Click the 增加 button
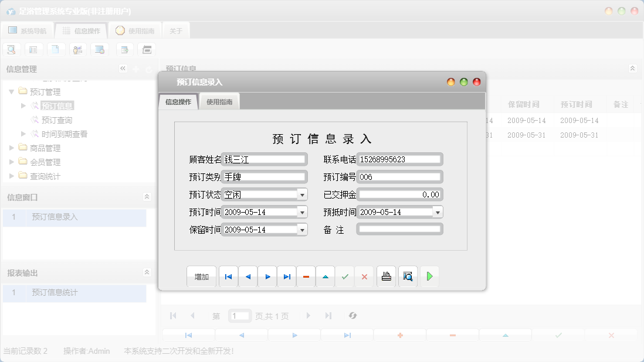Viewport: 644px width, 362px height. click(x=202, y=276)
